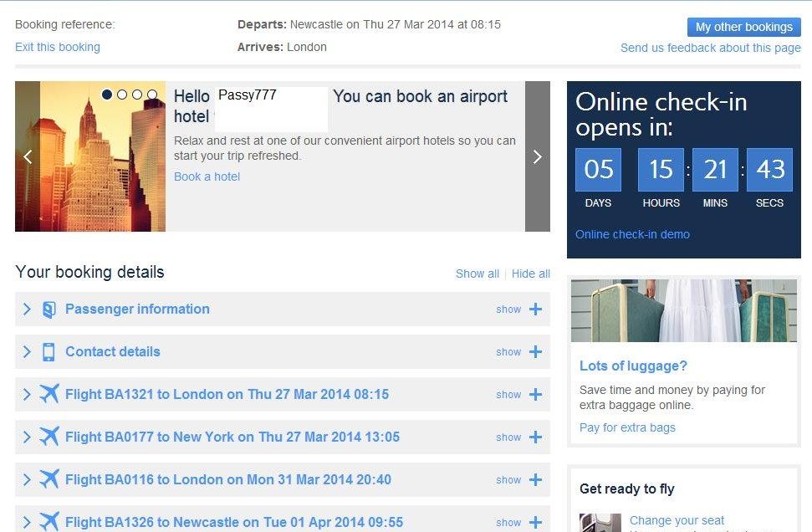812x532 pixels.
Task: Select the third carousel dot indicator
Action: (x=137, y=95)
